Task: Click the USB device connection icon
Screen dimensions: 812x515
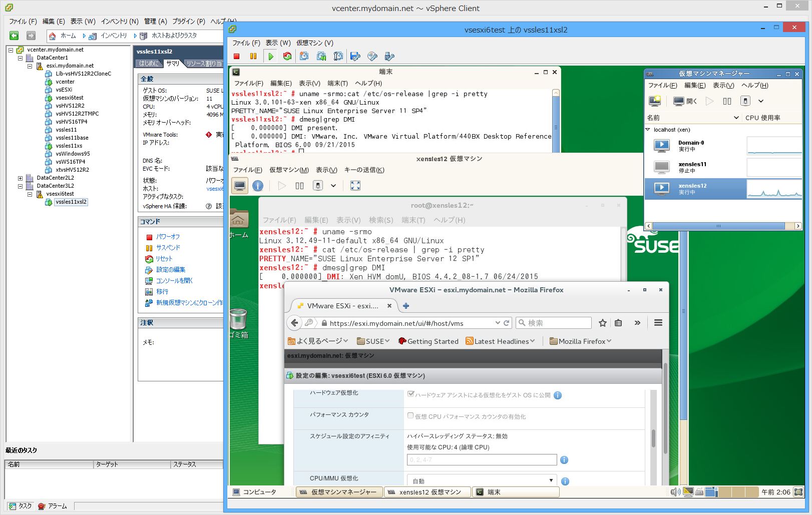Action: tap(389, 57)
